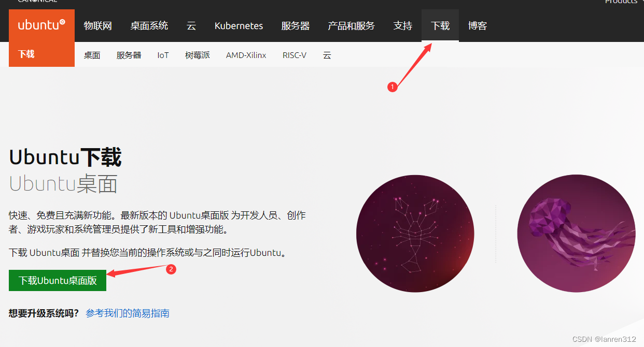Click the Ubuntu logo in the header
This screenshot has height=347, width=644.
(41, 25)
